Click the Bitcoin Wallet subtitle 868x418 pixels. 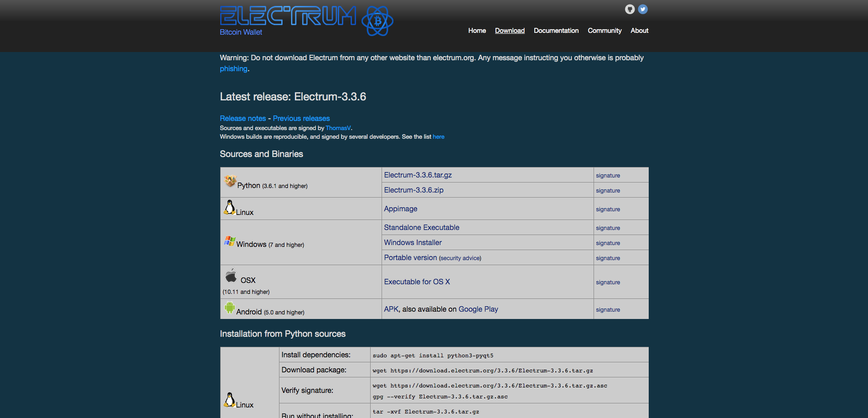241,32
